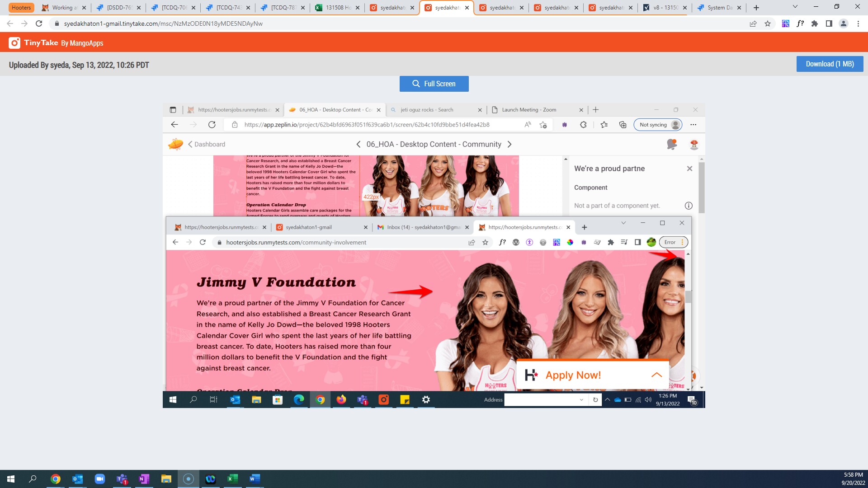Image resolution: width=868 pixels, height=488 pixels.
Task: Open Zoom from the Windows taskbar
Action: click(x=99, y=479)
